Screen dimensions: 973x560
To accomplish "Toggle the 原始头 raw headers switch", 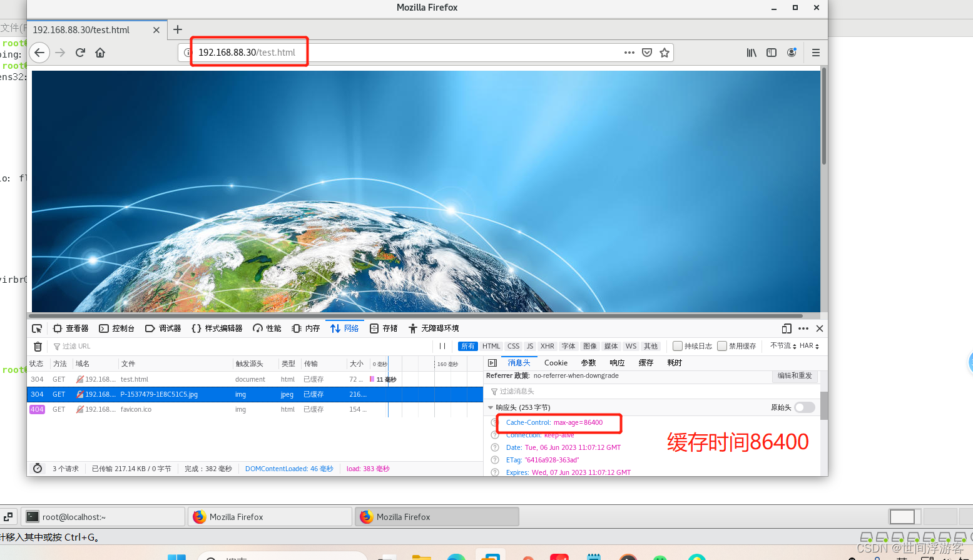I will 805,407.
